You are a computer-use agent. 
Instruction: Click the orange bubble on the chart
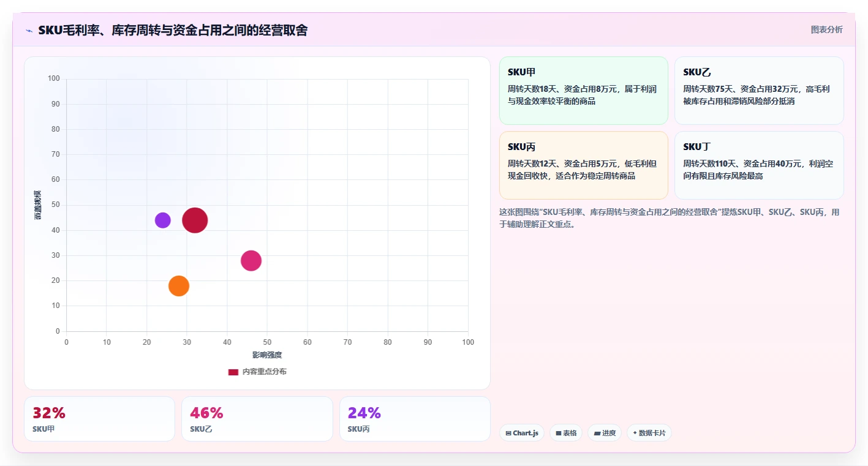click(x=178, y=286)
